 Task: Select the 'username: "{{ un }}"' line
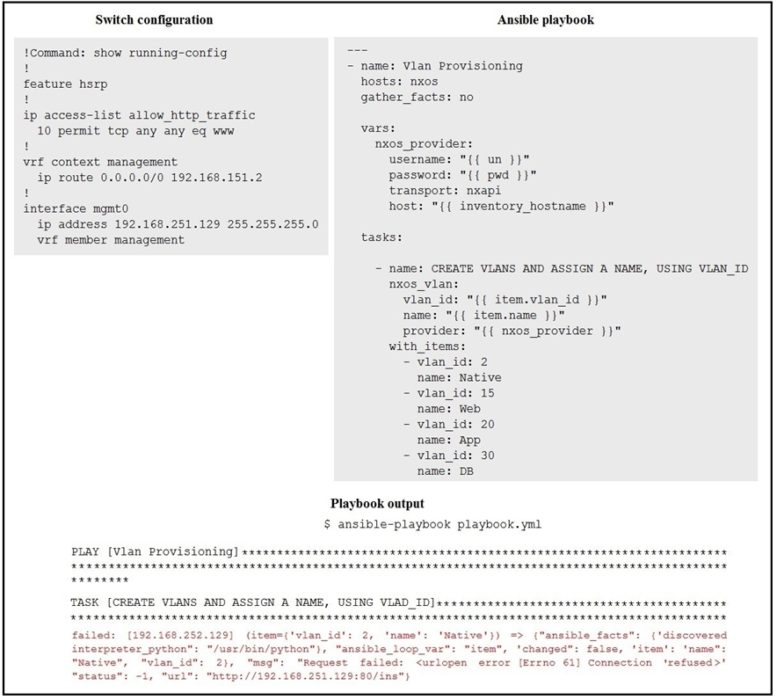tap(460, 160)
